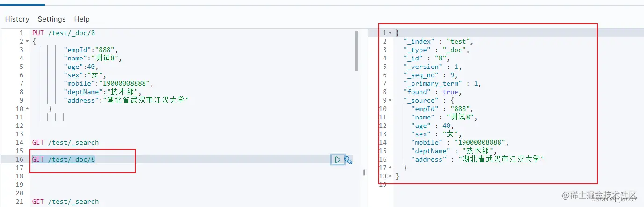Click the fold arrow at response line 18
This screenshot has width=644, height=207.
(390, 177)
